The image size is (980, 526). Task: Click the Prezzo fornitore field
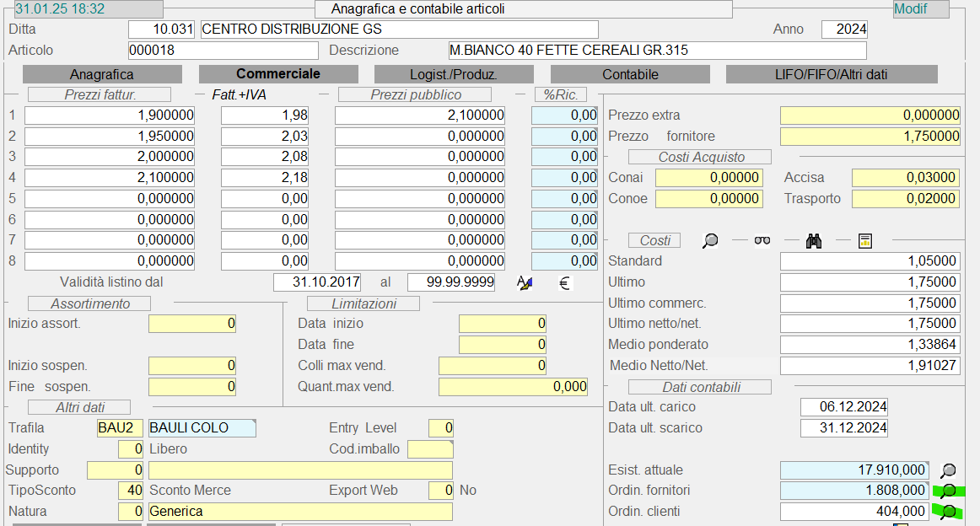pyautogui.click(x=870, y=136)
